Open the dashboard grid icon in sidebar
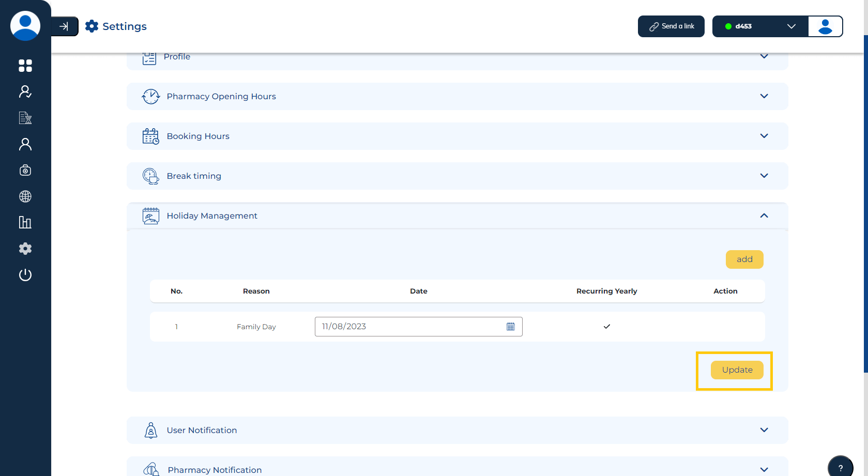Screen dimensions: 868x476 [25, 66]
